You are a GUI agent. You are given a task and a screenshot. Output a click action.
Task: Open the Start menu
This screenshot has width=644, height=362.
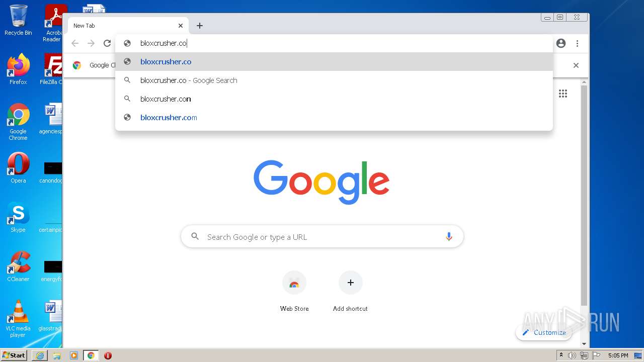pos(14,355)
